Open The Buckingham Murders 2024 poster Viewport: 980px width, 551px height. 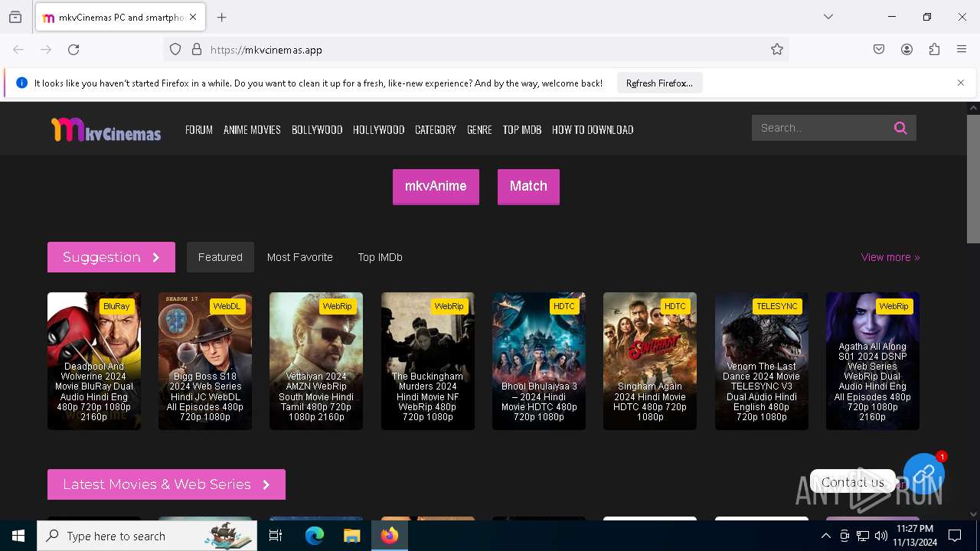click(x=428, y=361)
